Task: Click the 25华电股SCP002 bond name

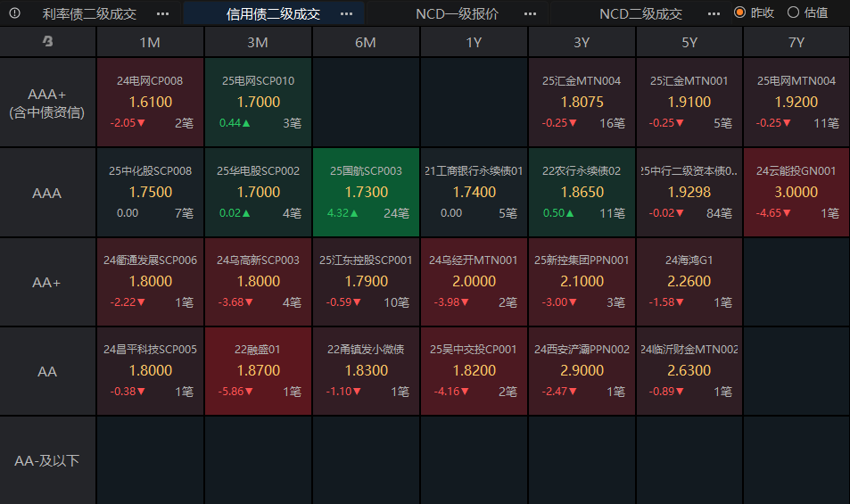Action: pyautogui.click(x=258, y=170)
